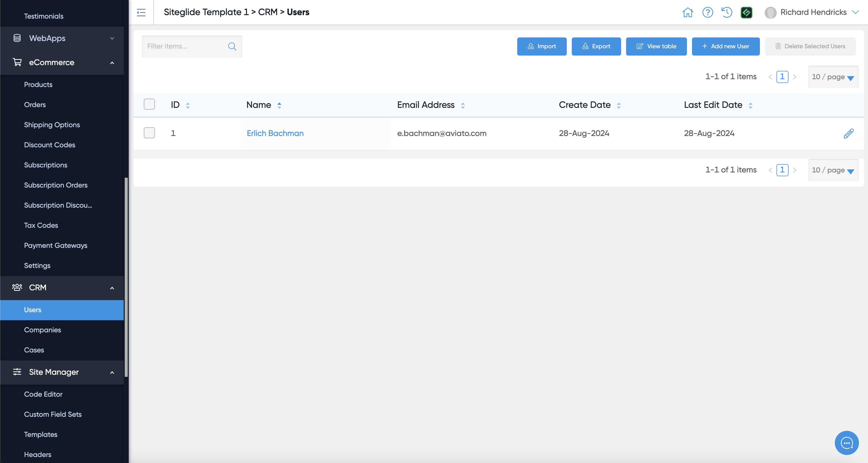Open the chat bubble widget
This screenshot has height=463, width=868.
click(846, 443)
